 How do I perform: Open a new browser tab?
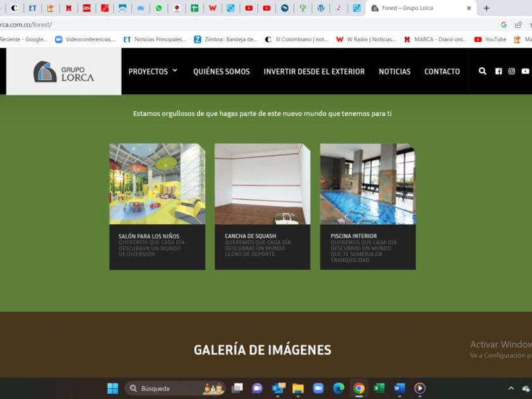click(486, 8)
